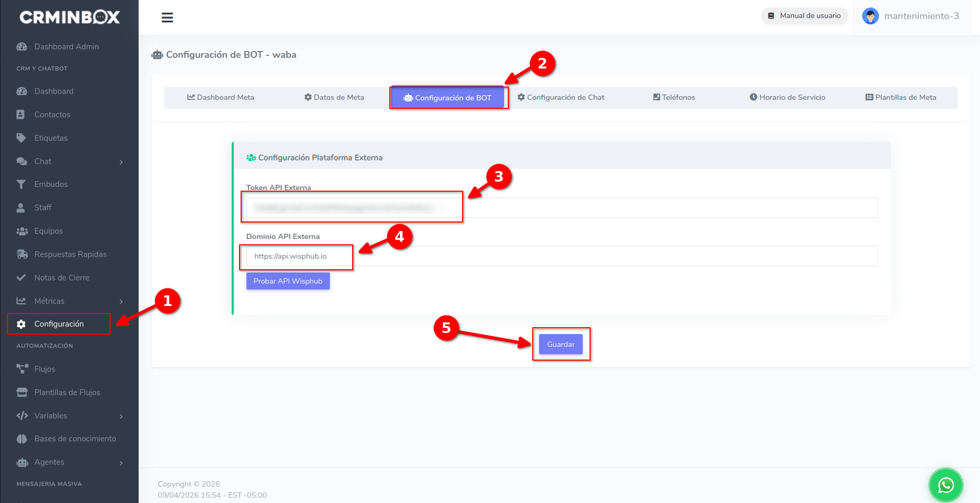Switch to the Datos de Meta tab
Viewport: 980px width, 503px height.
pyautogui.click(x=334, y=97)
